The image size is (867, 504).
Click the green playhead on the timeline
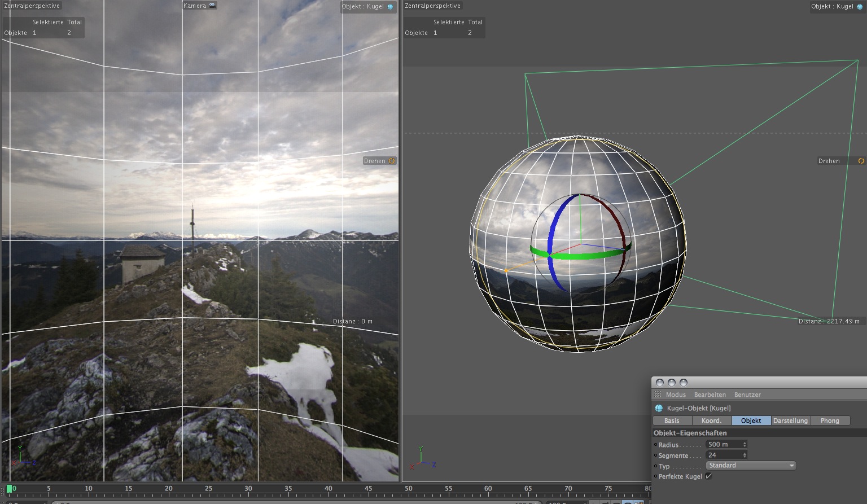coord(9,489)
